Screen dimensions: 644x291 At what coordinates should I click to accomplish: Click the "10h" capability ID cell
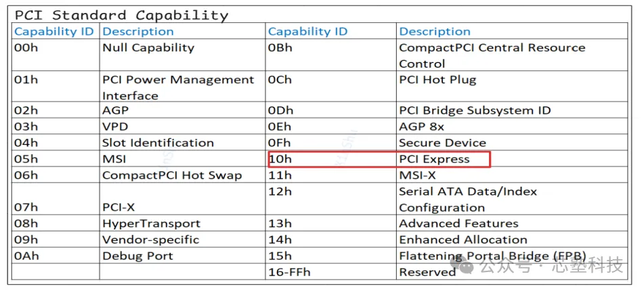pos(279,159)
